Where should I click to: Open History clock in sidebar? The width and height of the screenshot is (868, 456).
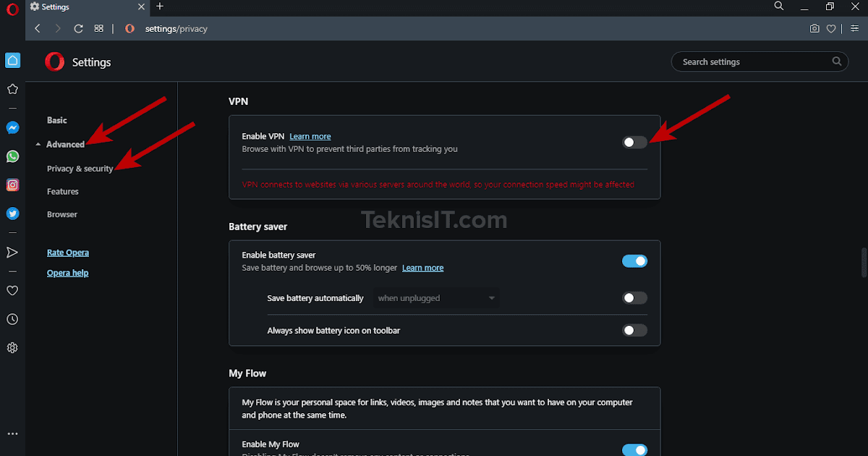(x=12, y=319)
